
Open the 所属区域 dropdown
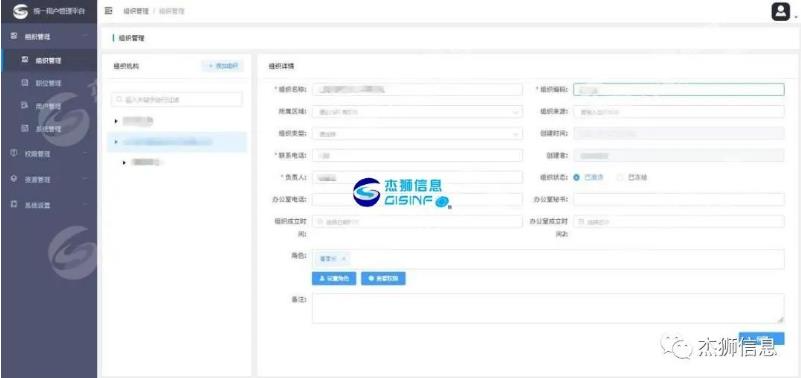click(x=417, y=111)
